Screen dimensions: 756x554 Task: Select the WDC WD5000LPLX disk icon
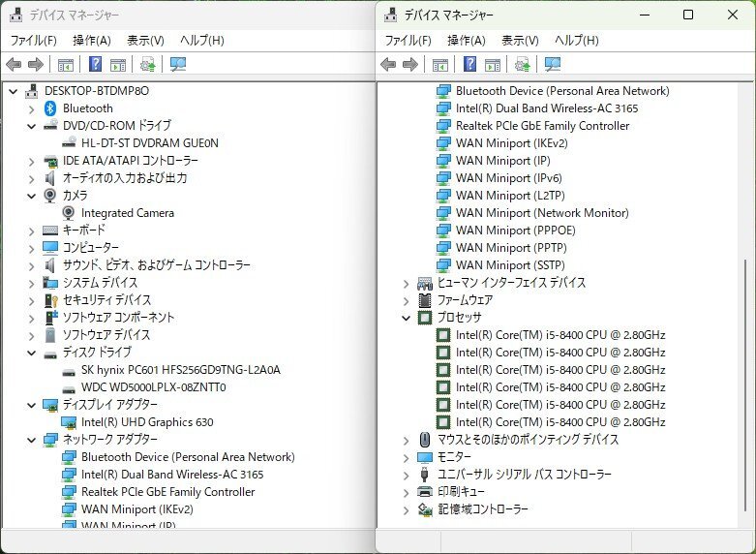[x=69, y=388]
